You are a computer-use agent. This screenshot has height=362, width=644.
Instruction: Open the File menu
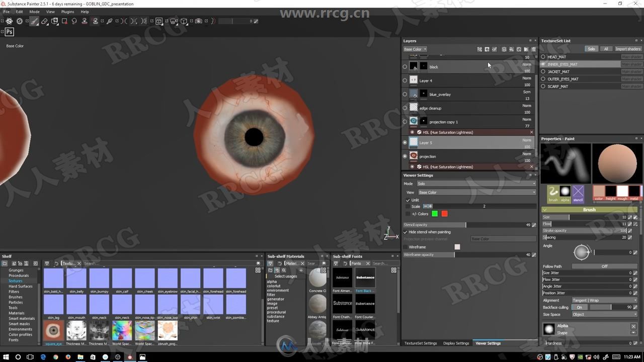coord(7,12)
